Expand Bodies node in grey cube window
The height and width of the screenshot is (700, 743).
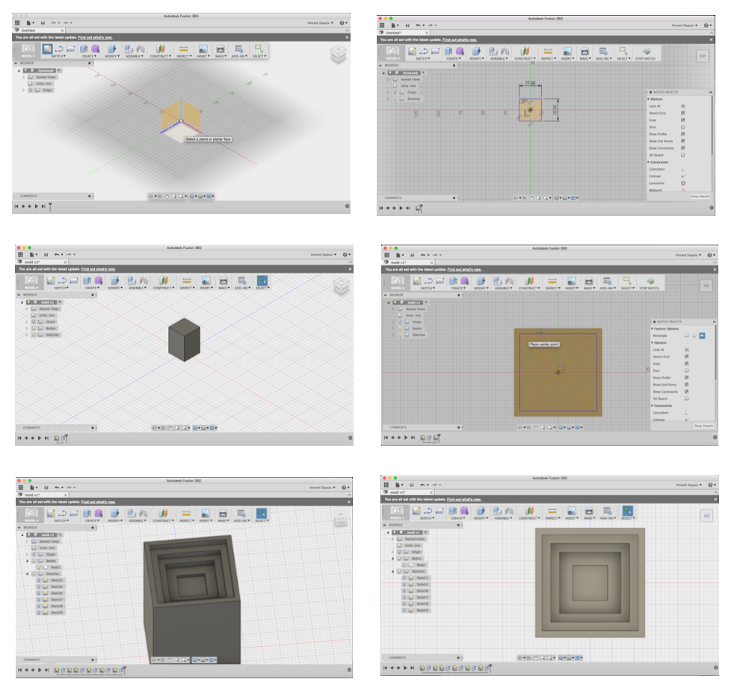point(27,328)
